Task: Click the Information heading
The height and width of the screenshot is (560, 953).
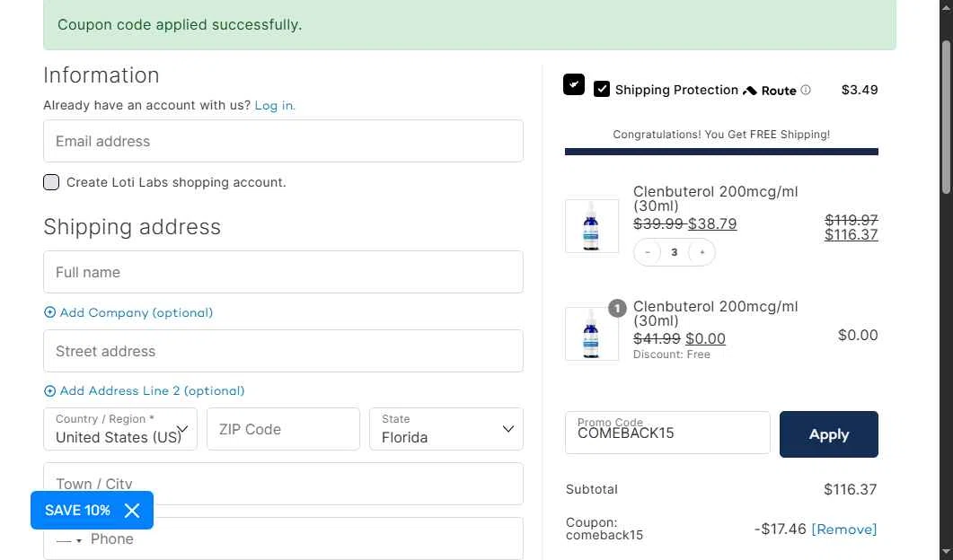Action: point(101,75)
